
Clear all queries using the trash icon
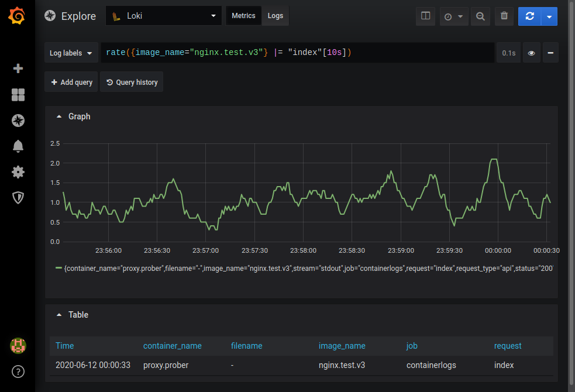coord(504,16)
